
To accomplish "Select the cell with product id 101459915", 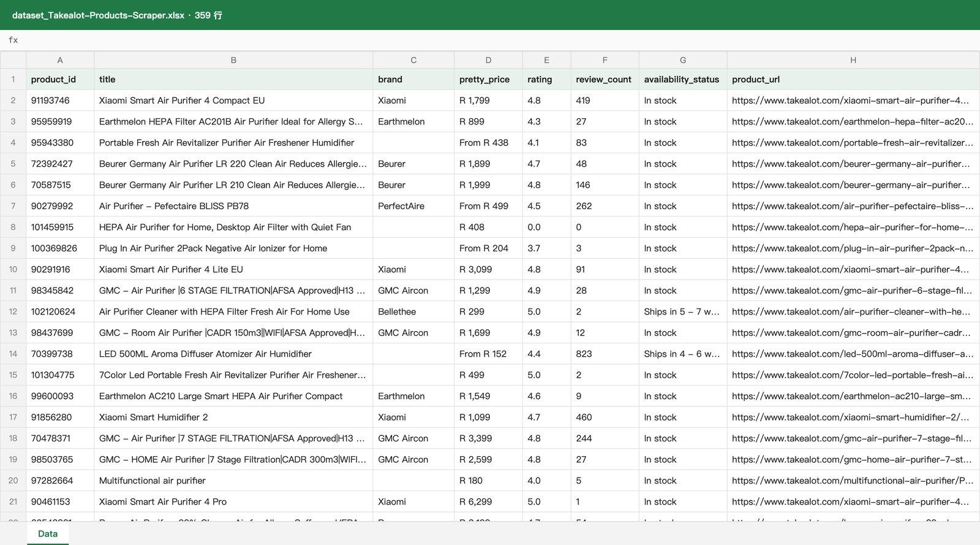I will tap(60, 227).
